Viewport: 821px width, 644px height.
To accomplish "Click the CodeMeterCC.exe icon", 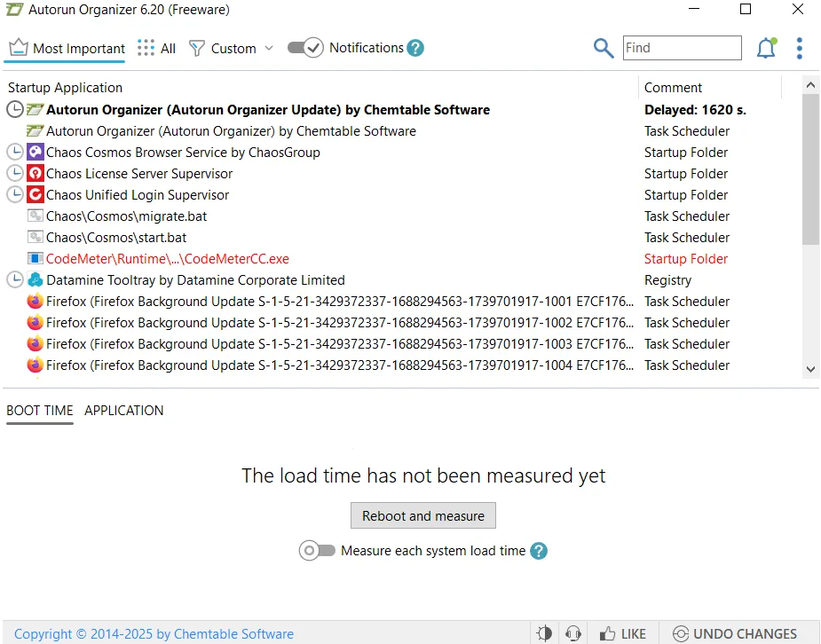I will 36,258.
